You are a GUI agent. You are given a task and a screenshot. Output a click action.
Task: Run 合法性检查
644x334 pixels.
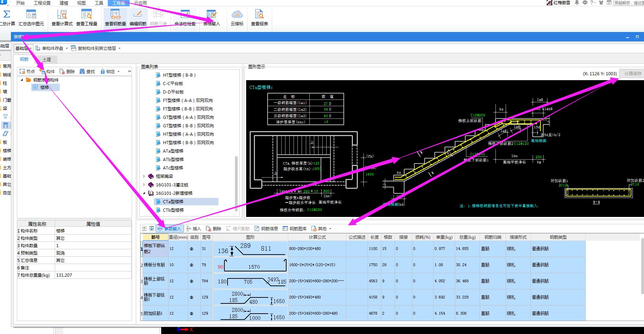tap(185, 18)
